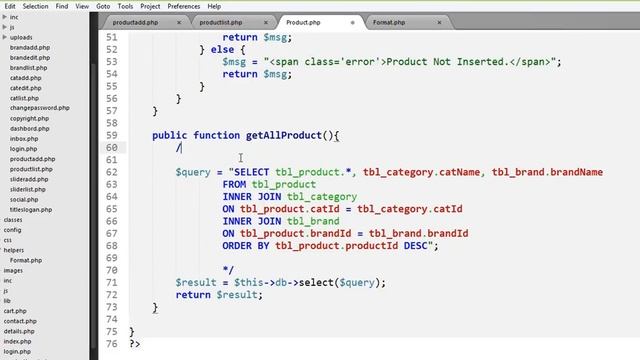Expand the lib folder
Viewport: 640px width, 360px height.
[7, 301]
